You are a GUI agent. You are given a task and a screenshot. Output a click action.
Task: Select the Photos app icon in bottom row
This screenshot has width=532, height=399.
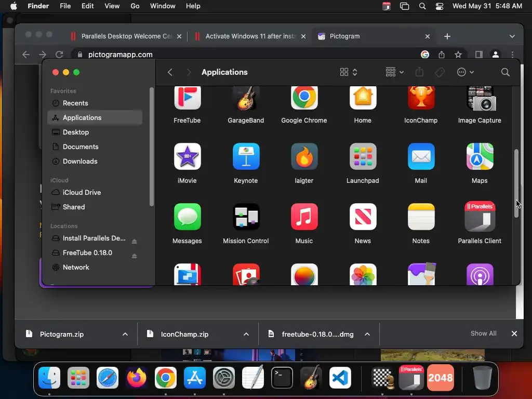tap(363, 274)
